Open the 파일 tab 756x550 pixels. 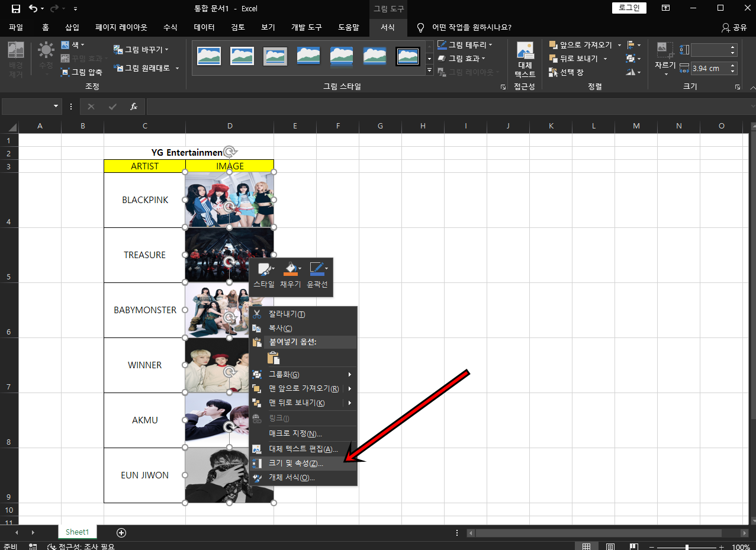[16, 27]
